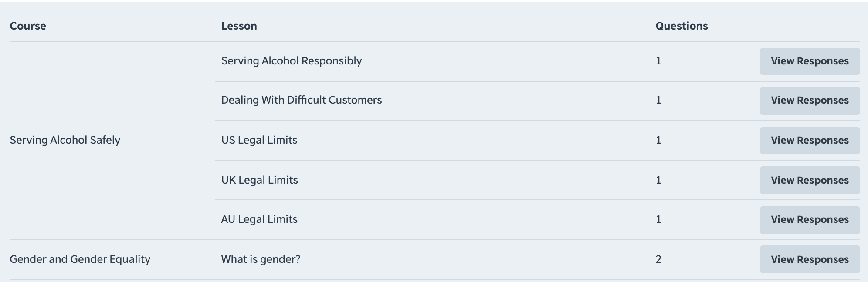Click the What is gender? lesson title
Viewport: 868px width, 282px height.
click(261, 259)
